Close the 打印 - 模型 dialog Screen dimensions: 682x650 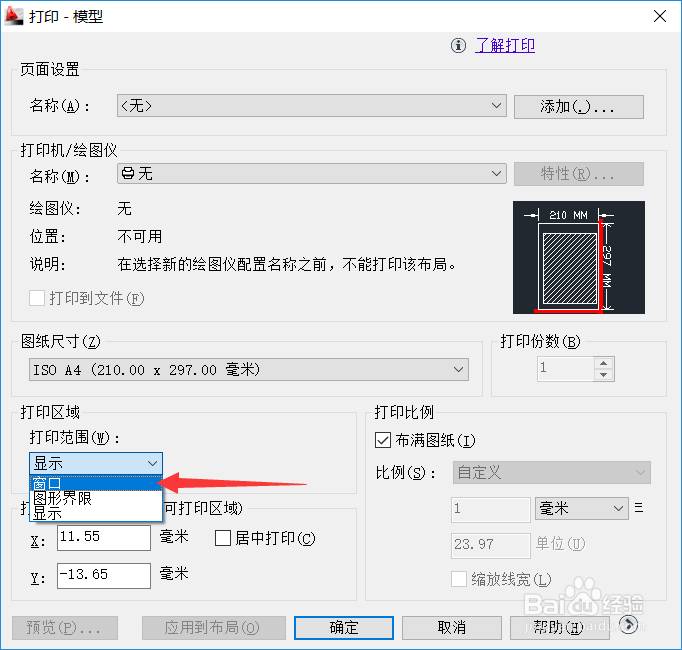[660, 17]
